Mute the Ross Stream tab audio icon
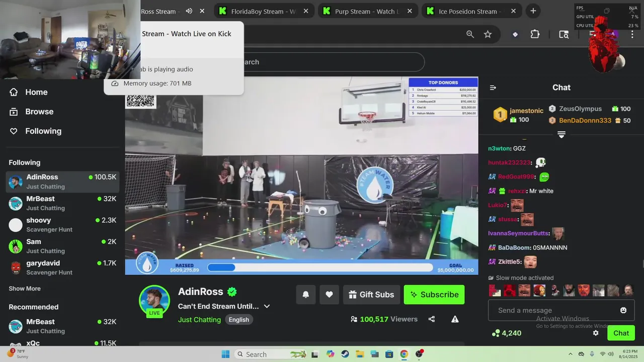The height and width of the screenshot is (362, 644). coord(189,11)
